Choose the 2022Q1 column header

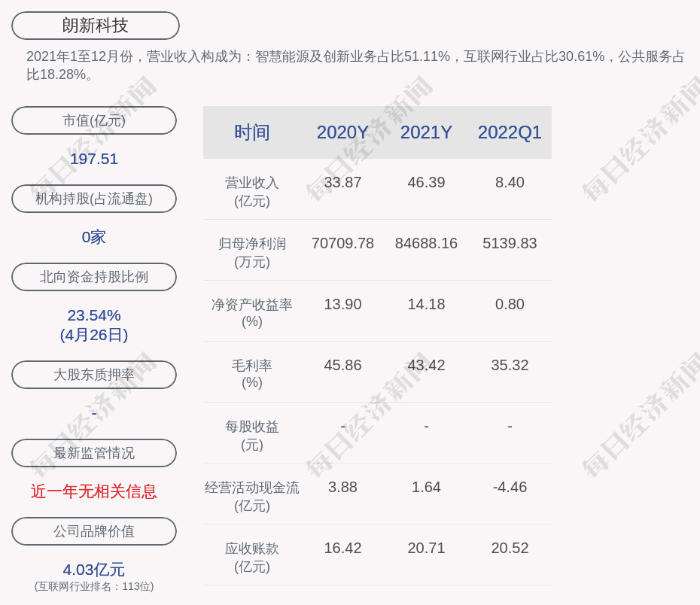coord(510,132)
